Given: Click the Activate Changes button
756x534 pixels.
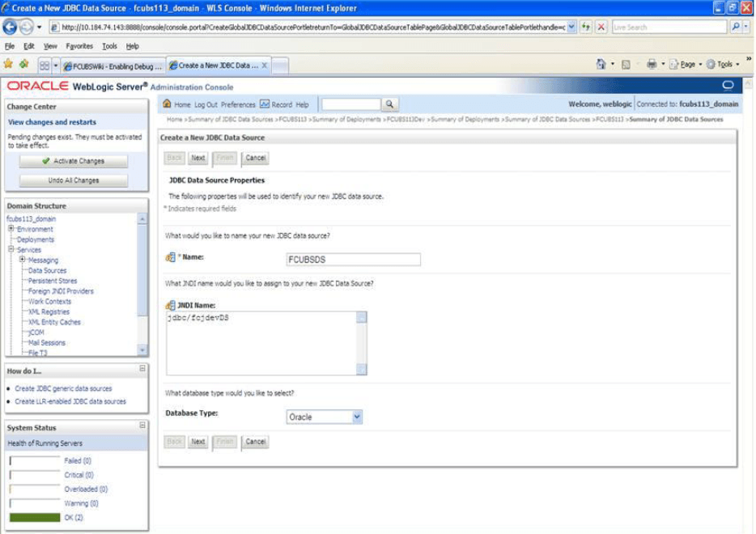Looking at the screenshot, I should tap(74, 161).
